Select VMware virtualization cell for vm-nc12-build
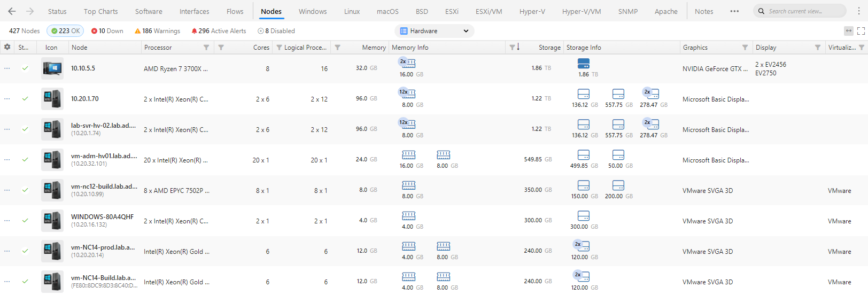Viewport: 868px width, 295px height. point(840,191)
